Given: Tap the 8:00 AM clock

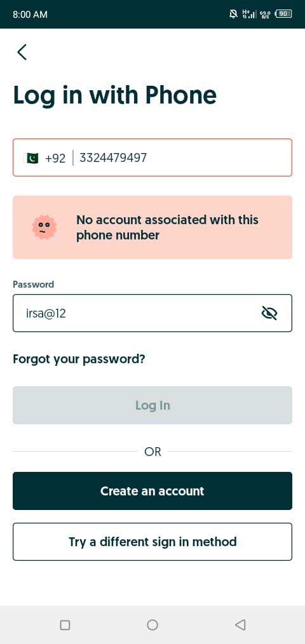Looking at the screenshot, I should pos(30,15).
